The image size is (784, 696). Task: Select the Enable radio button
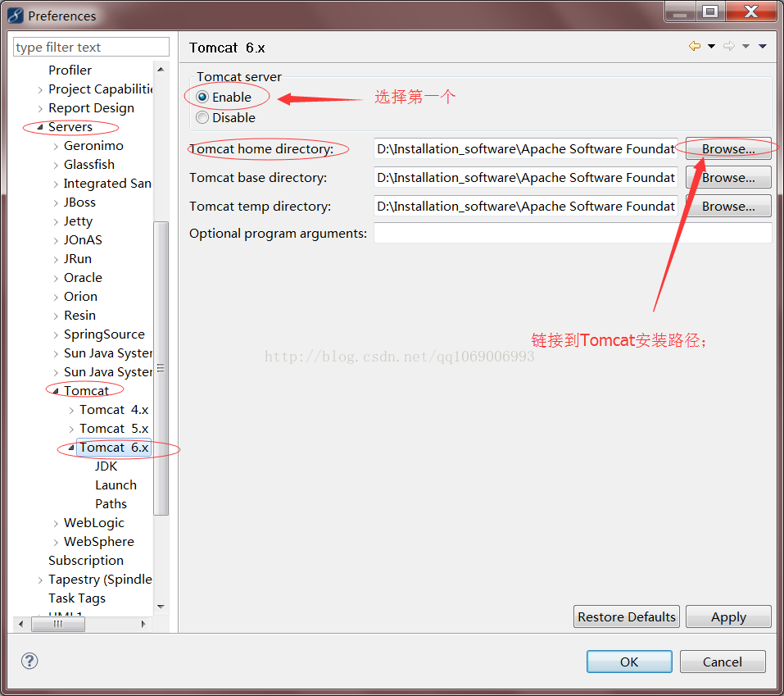point(202,97)
